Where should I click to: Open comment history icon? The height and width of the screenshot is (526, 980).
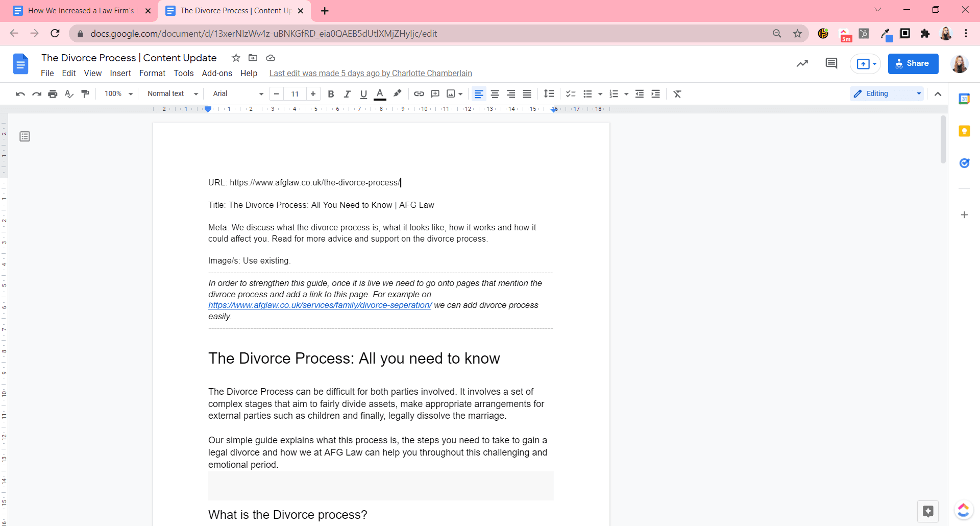click(831, 63)
